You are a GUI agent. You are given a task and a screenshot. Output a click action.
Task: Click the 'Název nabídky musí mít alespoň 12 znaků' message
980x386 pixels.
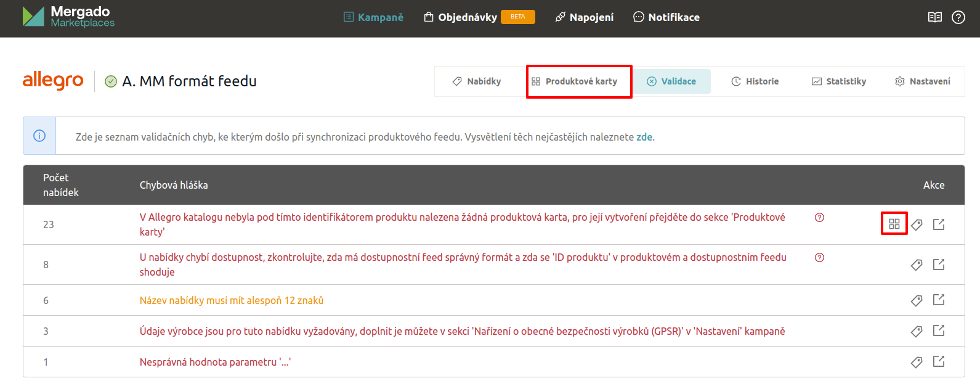click(x=232, y=300)
